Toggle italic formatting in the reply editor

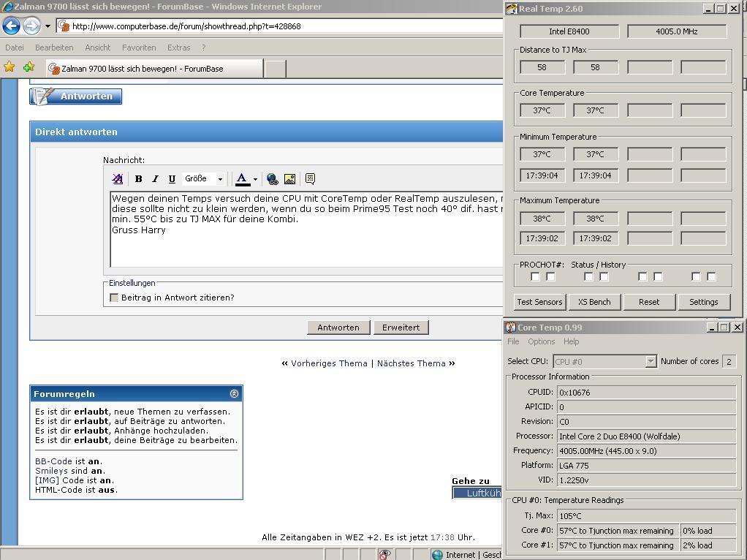pos(155,178)
